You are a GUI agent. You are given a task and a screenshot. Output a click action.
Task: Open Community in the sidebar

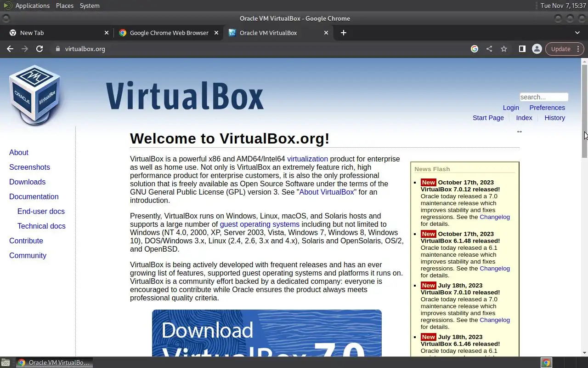tap(28, 255)
